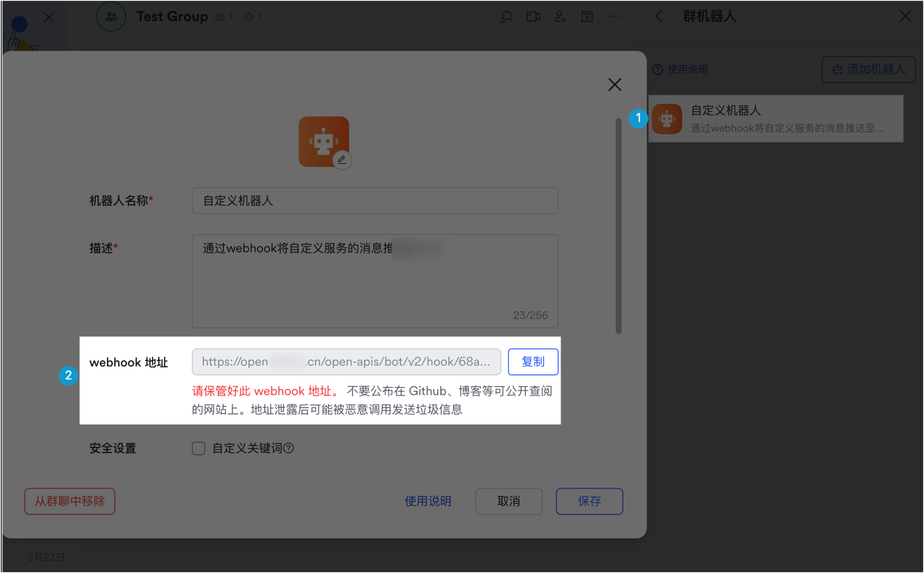The width and height of the screenshot is (924, 573).
Task: Click the 添加机器人 robot icon button
Action: click(837, 70)
